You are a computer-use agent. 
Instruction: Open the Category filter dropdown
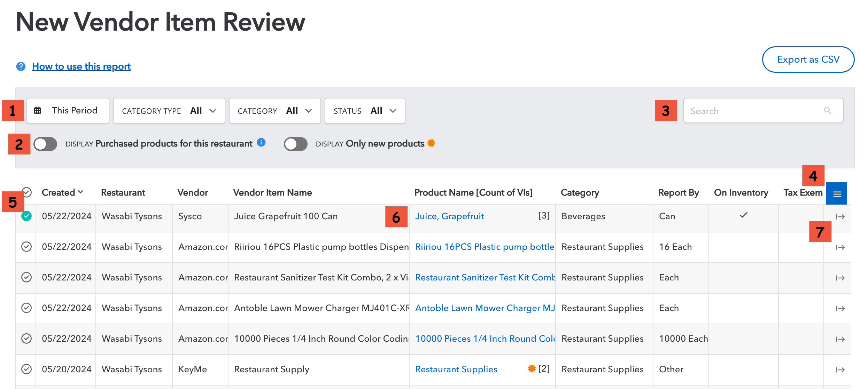(275, 111)
